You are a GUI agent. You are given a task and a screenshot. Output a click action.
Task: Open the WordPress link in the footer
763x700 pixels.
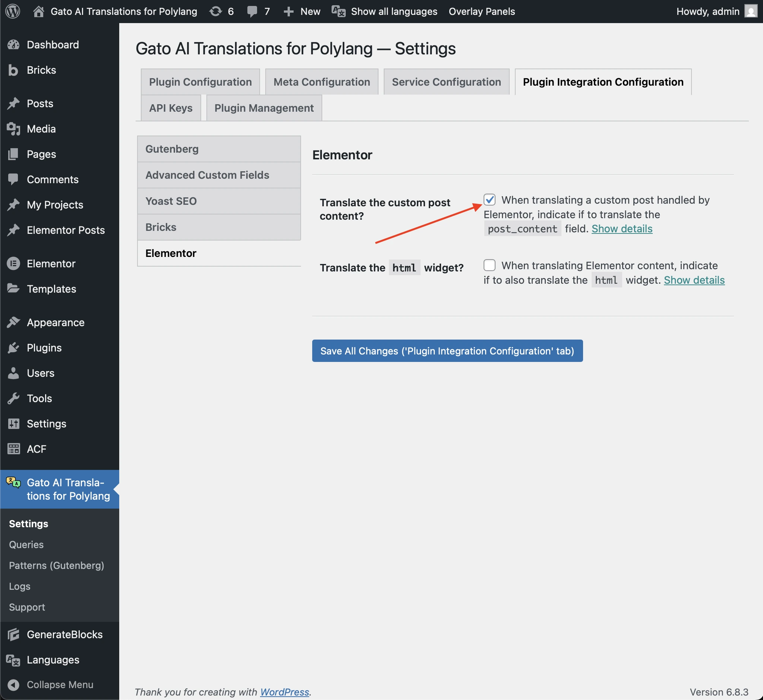[284, 692]
